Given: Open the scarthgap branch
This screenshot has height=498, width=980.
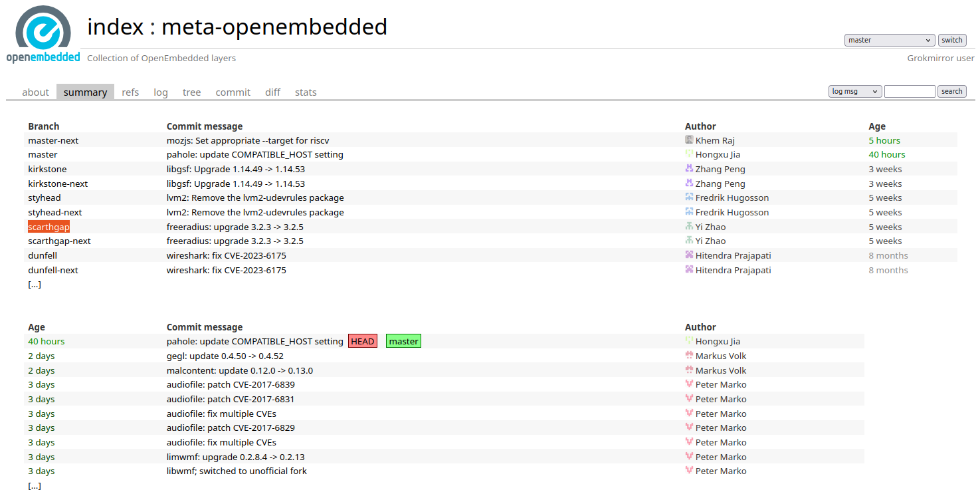Looking at the screenshot, I should pos(48,226).
